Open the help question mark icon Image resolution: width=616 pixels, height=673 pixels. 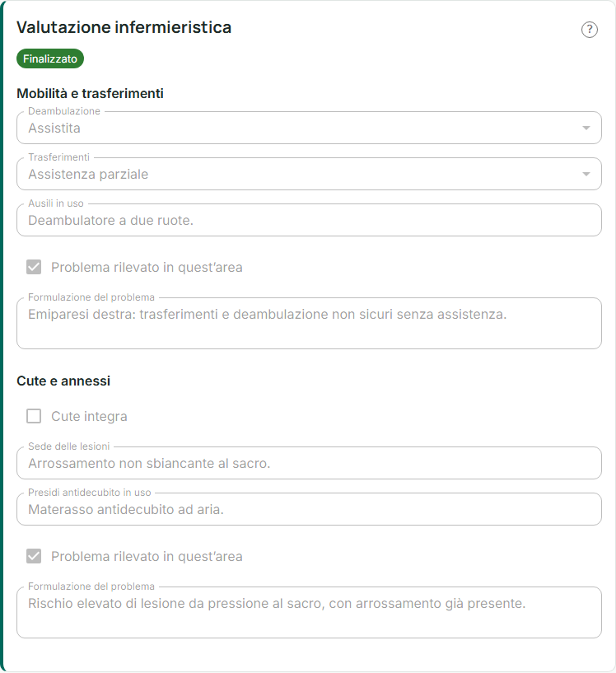[590, 30]
